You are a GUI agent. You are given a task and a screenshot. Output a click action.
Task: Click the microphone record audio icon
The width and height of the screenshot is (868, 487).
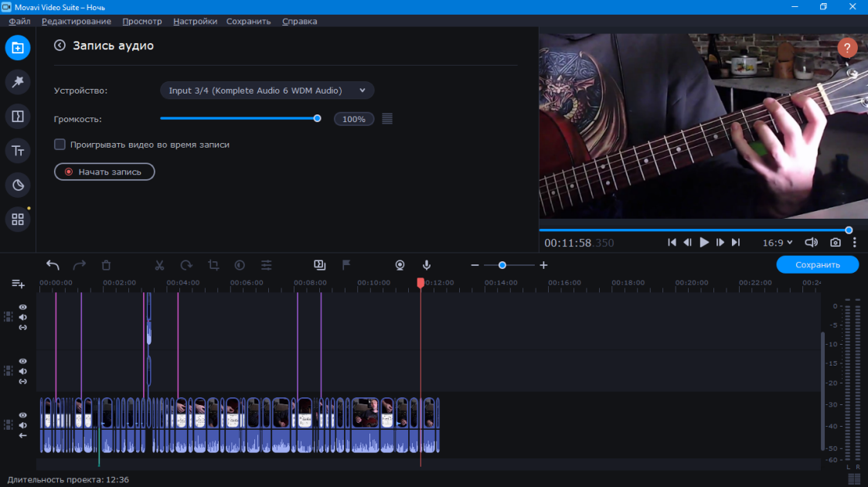pyautogui.click(x=427, y=265)
